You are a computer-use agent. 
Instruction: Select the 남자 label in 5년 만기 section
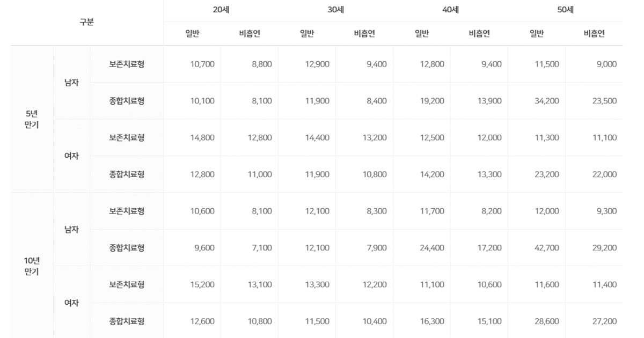[x=71, y=83]
